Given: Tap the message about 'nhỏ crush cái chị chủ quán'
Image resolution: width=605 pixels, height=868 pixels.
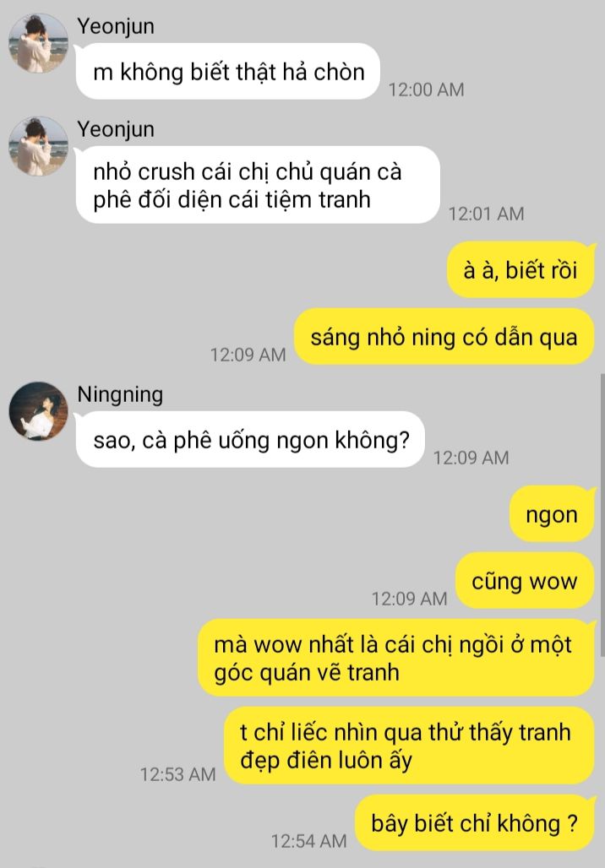Looking at the screenshot, I should coord(258,185).
